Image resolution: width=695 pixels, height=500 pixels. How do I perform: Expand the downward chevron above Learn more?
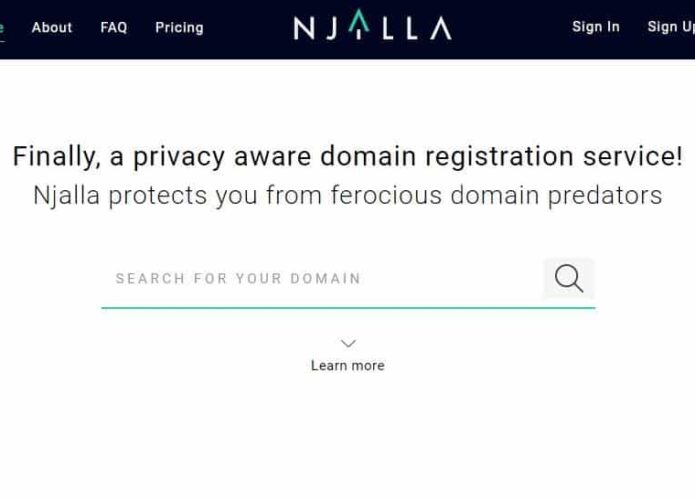[x=348, y=344]
